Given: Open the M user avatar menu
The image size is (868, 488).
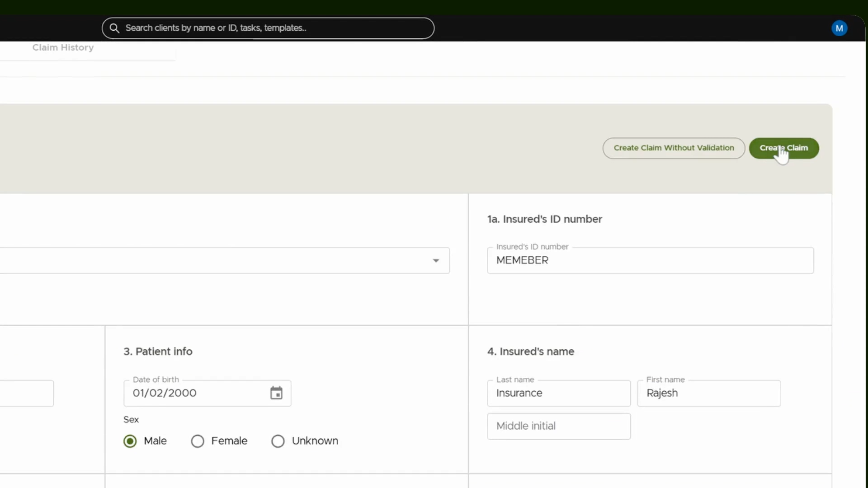Looking at the screenshot, I should (x=839, y=28).
